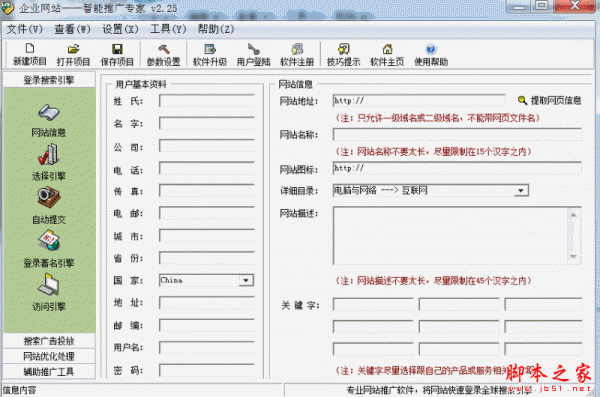The image size is (600, 397).
Task: Focus the 公司 input field
Action: [207, 147]
